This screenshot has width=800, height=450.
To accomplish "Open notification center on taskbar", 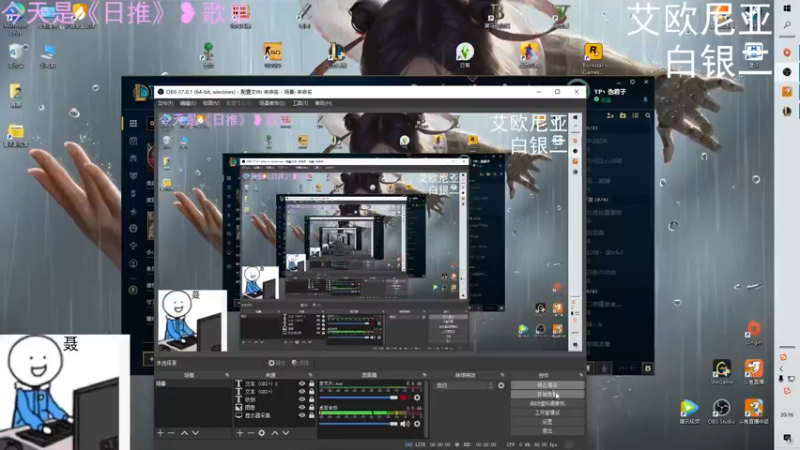I will (787, 439).
